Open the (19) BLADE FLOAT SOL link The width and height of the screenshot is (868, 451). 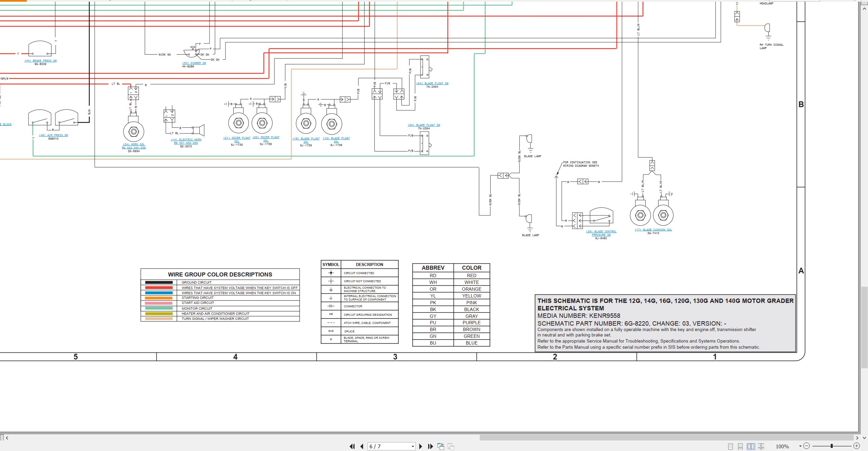[336, 140]
